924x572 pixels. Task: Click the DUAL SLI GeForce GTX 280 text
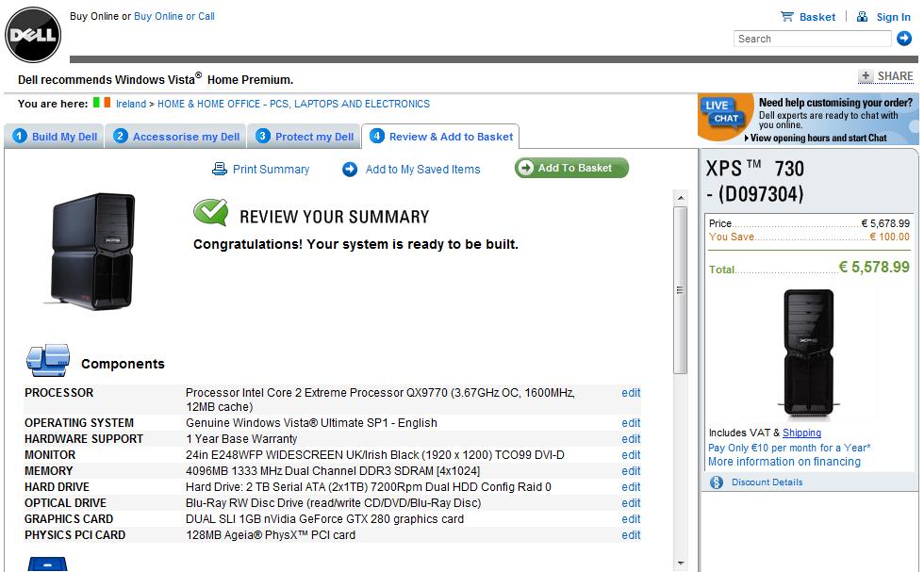pos(324,518)
